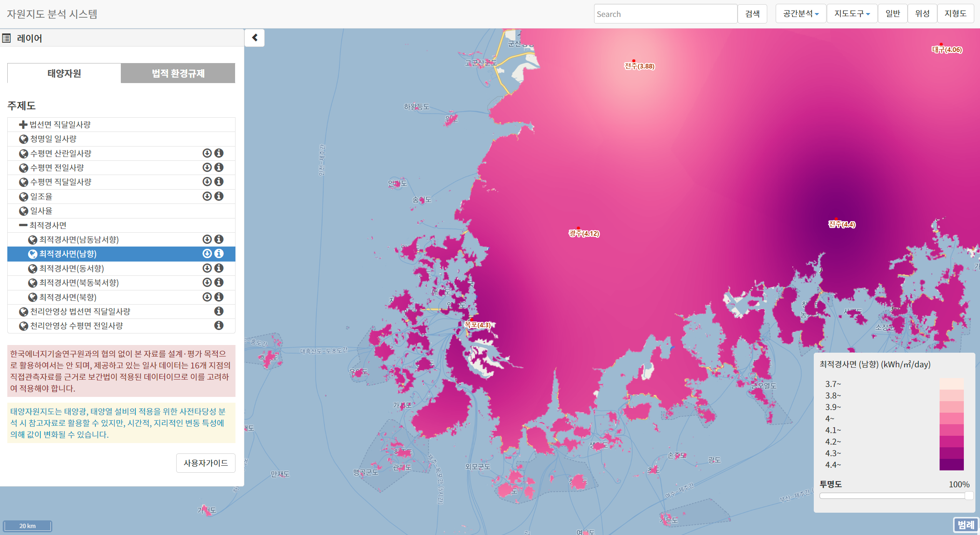Click the Search input field
This screenshot has height=535, width=980.
click(x=665, y=14)
